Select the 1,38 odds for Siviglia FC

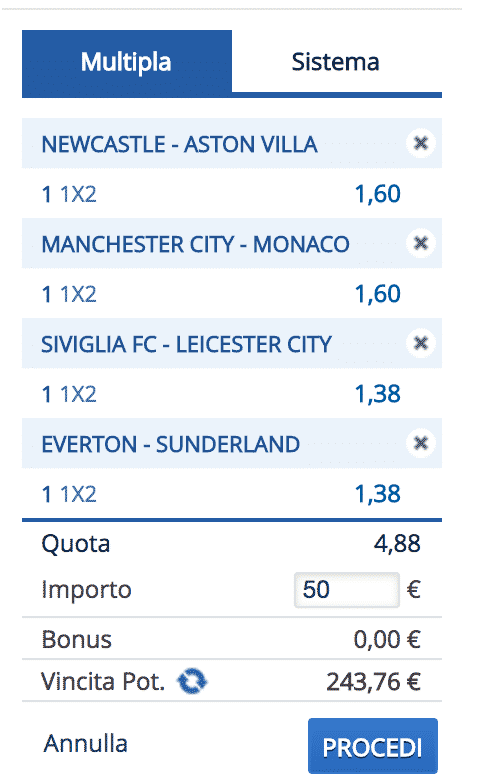pyautogui.click(x=377, y=394)
